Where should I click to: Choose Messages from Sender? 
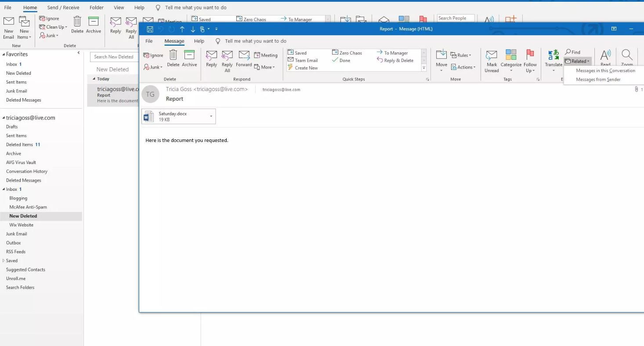(x=598, y=80)
